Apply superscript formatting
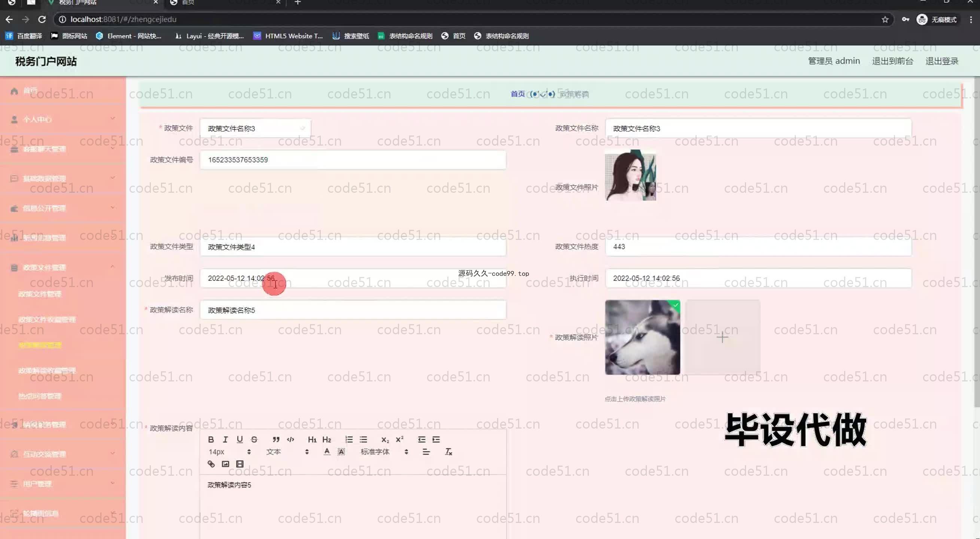 click(x=399, y=439)
